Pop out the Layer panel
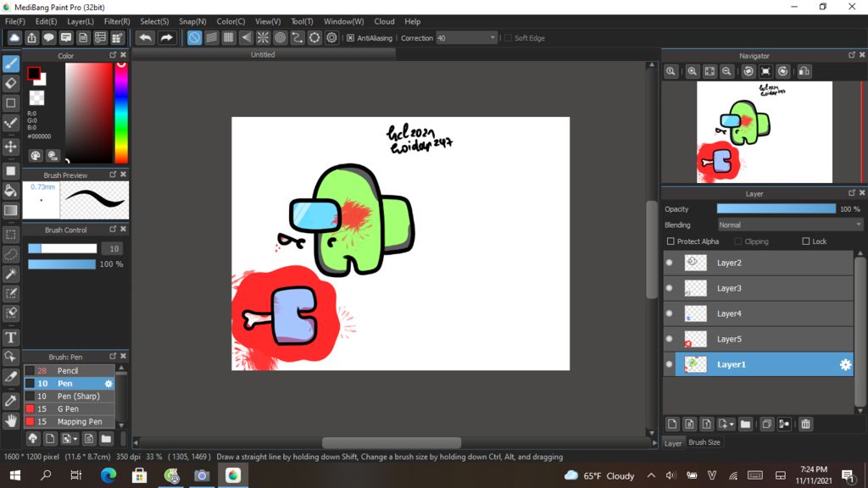The image size is (868, 488). (x=851, y=192)
